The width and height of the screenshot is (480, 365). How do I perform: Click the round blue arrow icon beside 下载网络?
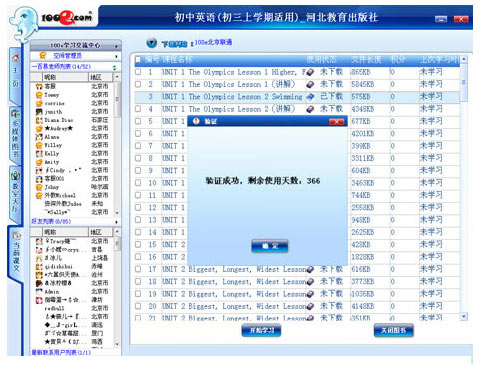coord(151,43)
